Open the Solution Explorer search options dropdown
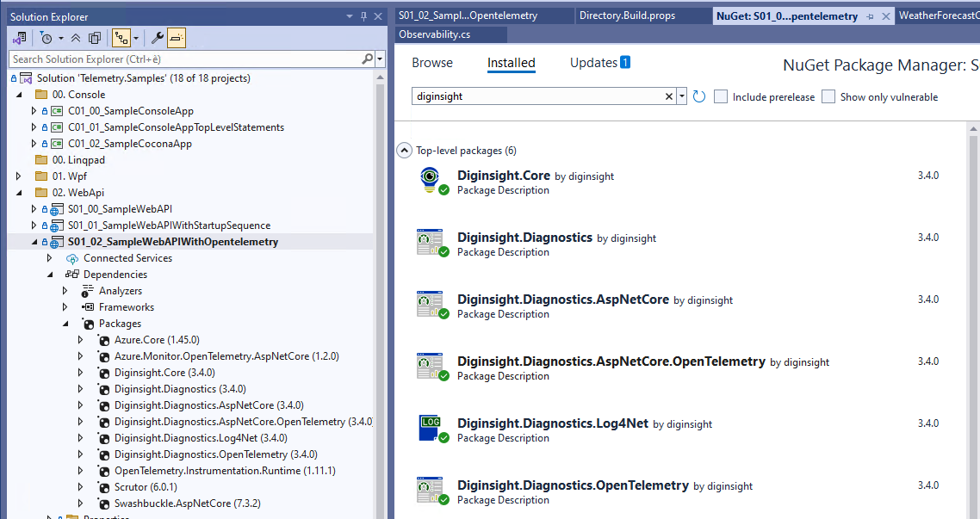980x519 pixels. (x=380, y=59)
